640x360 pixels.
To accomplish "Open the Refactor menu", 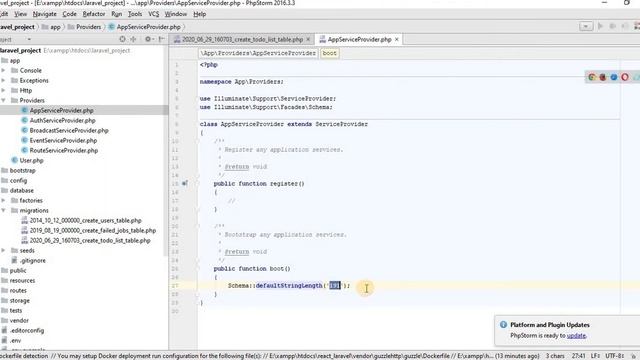I will [x=94, y=14].
